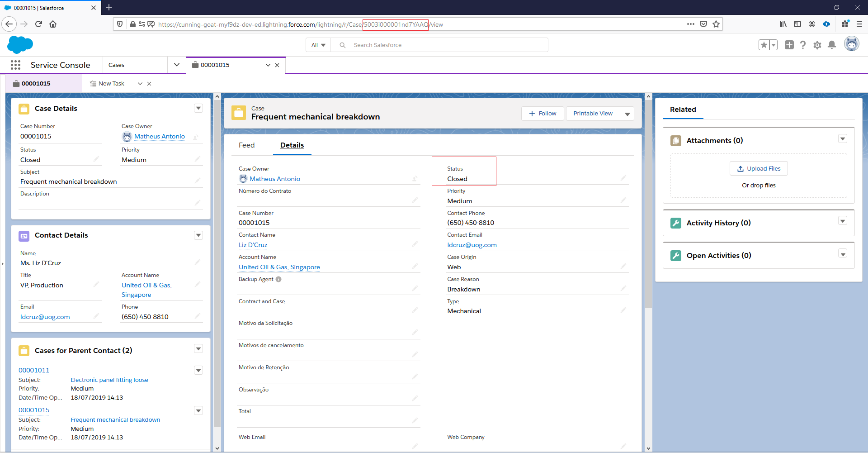Open more case actions beside Printable View

tap(627, 114)
